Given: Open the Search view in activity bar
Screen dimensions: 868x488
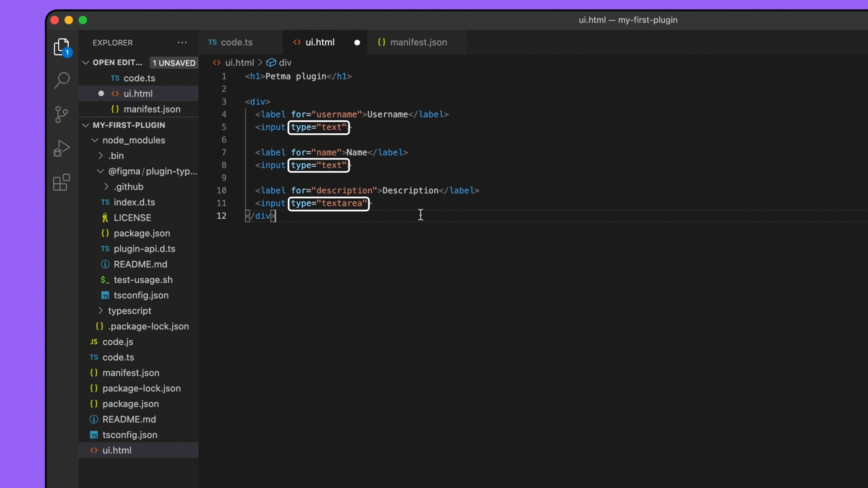Looking at the screenshot, I should coord(62,81).
